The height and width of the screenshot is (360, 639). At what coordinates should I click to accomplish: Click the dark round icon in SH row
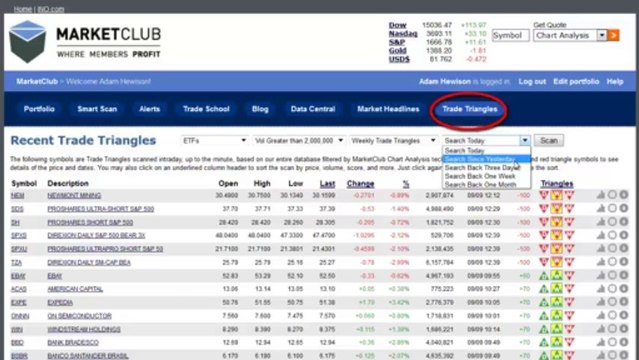(x=624, y=222)
